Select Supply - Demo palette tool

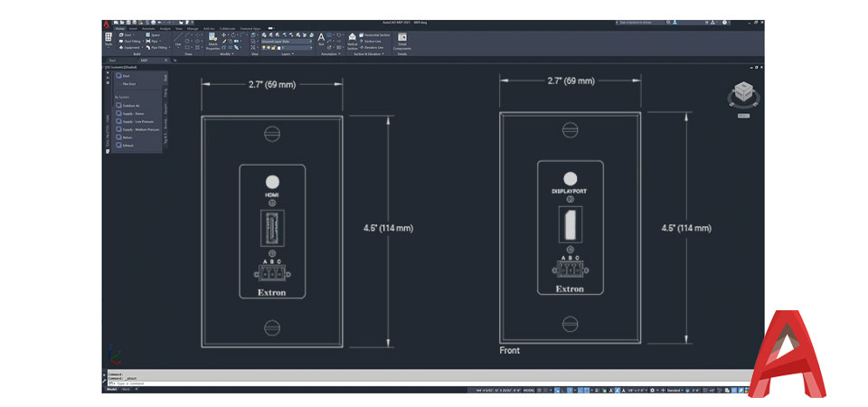pyautogui.click(x=129, y=114)
